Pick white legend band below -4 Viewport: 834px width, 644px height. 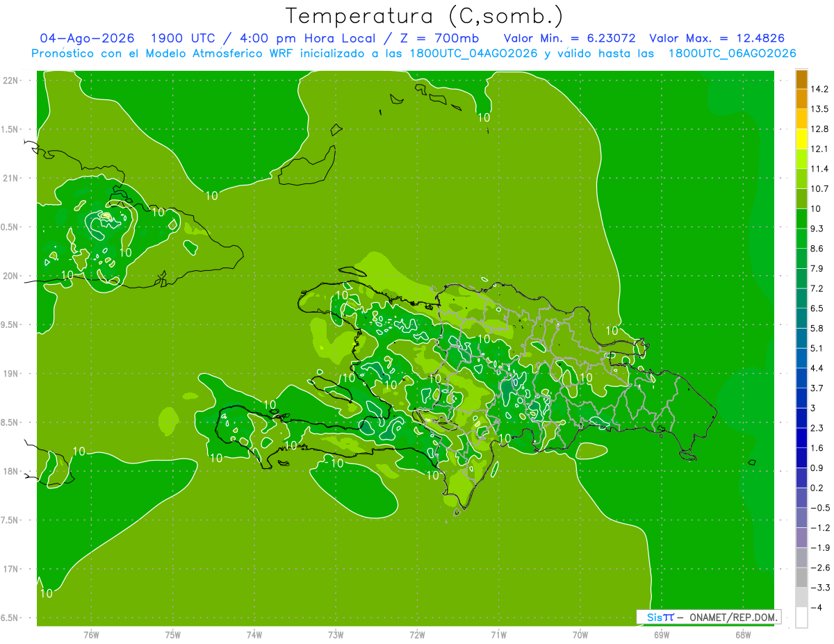point(801,617)
